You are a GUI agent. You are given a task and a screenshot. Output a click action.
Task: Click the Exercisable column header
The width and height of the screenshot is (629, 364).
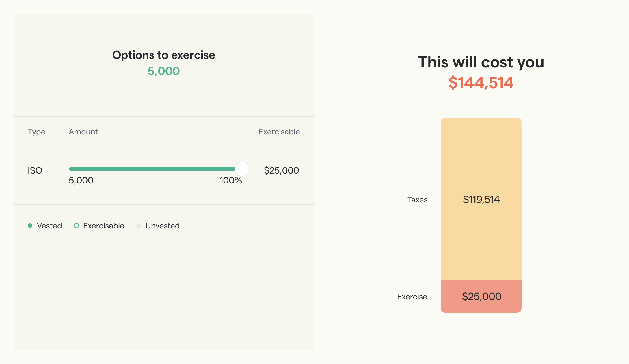(x=279, y=132)
